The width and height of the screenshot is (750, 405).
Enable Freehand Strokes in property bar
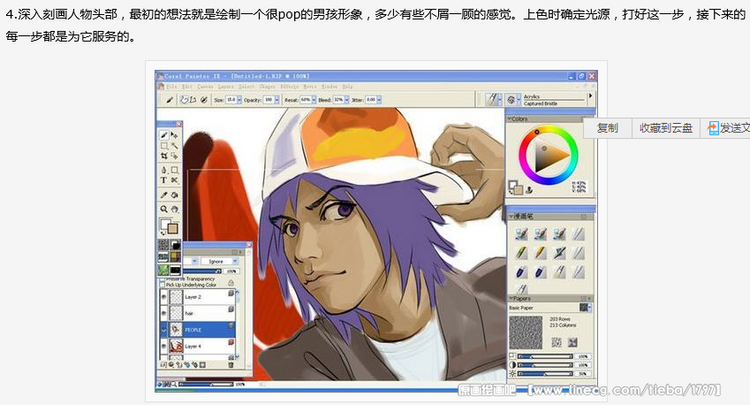click(185, 99)
